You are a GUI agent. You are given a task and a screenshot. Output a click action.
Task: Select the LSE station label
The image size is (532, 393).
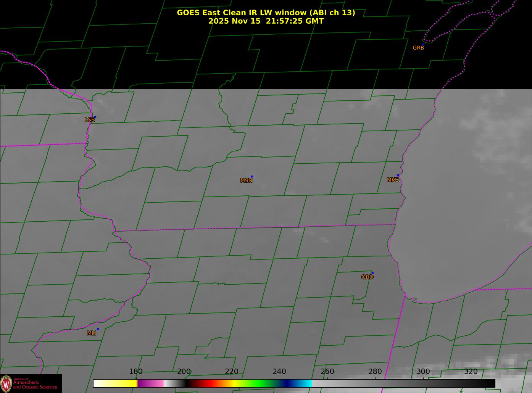[89, 120]
